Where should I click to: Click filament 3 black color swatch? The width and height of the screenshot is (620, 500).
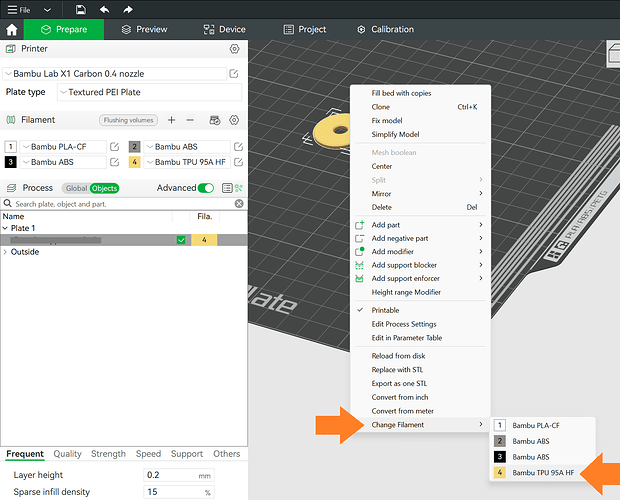tap(11, 162)
